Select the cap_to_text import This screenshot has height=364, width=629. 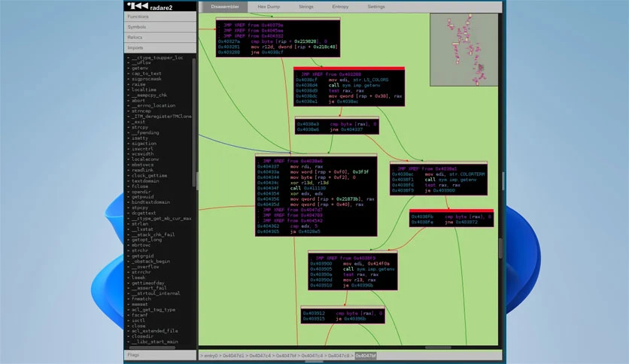pos(147,74)
